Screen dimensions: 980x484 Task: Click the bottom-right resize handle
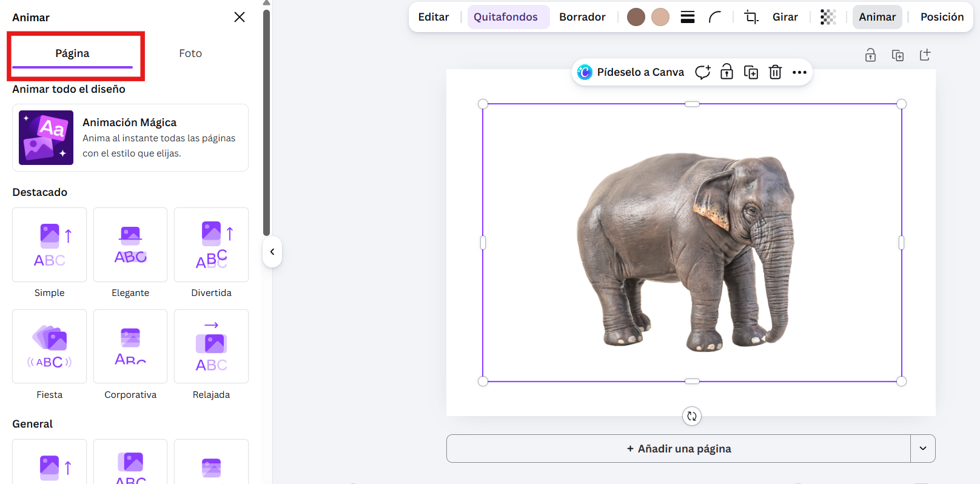(901, 381)
